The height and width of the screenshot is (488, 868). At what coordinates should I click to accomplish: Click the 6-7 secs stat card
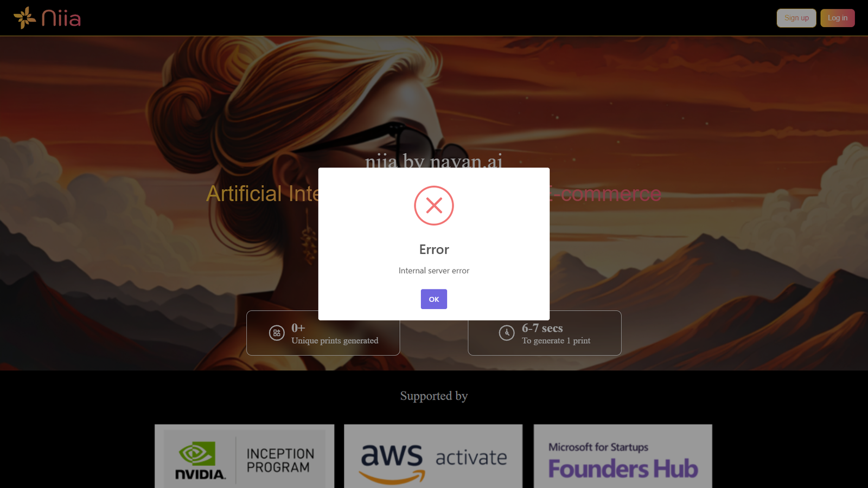coord(545,333)
